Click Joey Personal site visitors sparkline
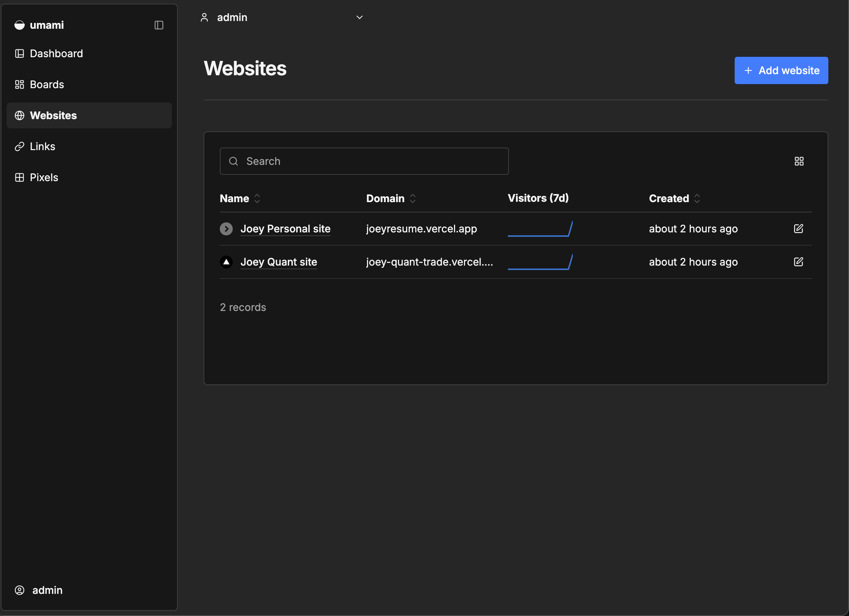The width and height of the screenshot is (849, 616). tap(540, 229)
